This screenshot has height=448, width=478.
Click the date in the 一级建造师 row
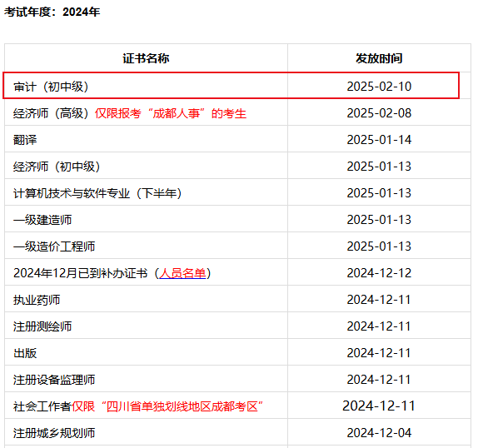379,220
